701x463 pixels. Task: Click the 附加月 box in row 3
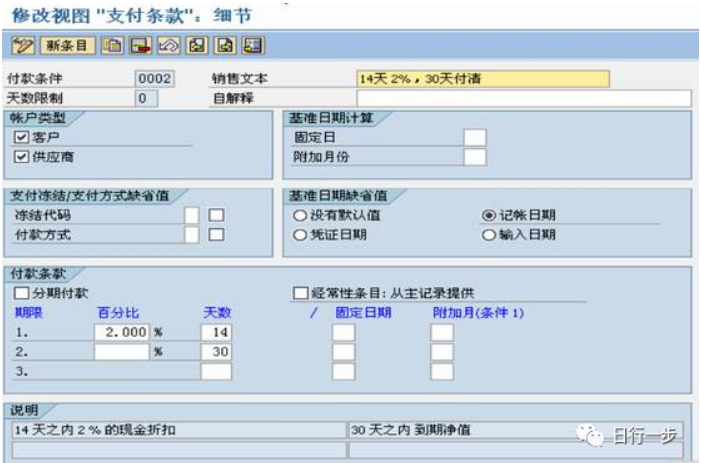click(x=442, y=371)
